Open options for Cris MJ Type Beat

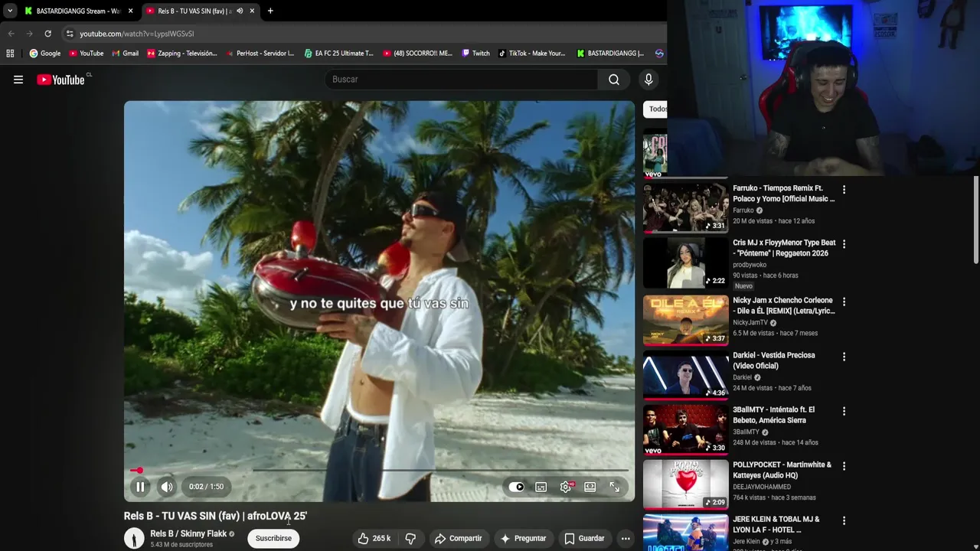click(844, 244)
